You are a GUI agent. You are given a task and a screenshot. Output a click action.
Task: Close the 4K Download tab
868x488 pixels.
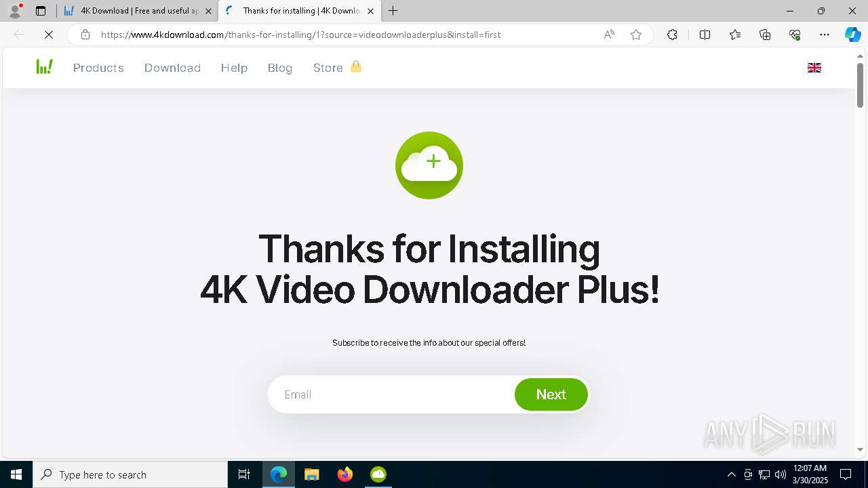click(208, 11)
